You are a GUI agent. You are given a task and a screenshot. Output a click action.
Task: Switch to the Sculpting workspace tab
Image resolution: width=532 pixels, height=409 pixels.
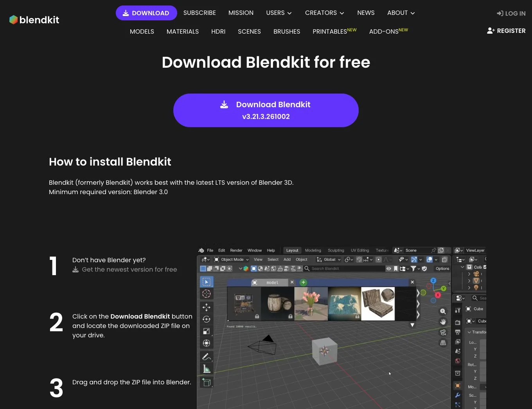coord(336,250)
